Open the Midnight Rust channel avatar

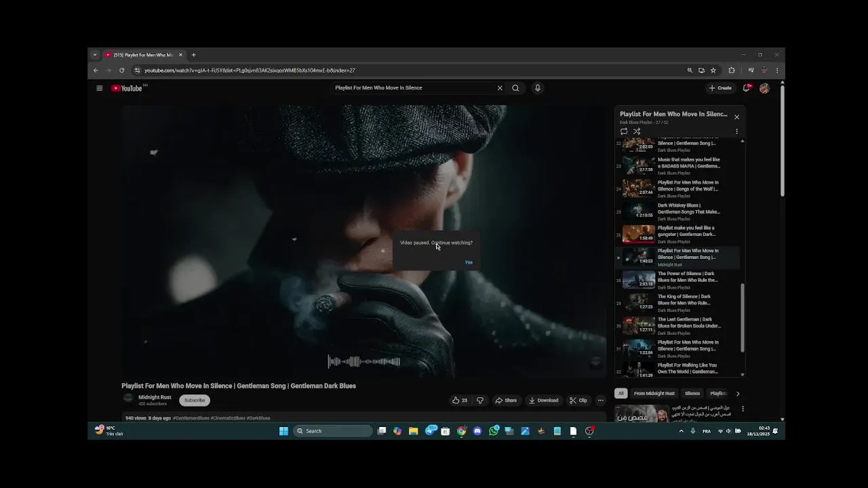(128, 399)
